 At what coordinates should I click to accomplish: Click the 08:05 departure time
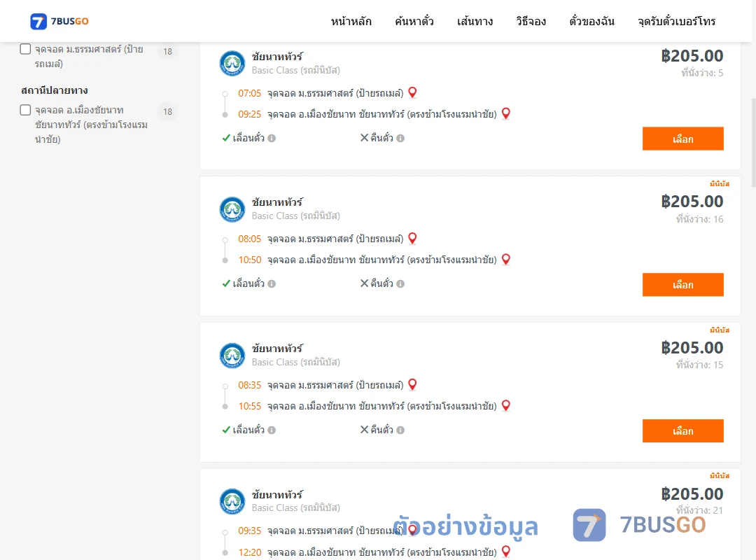(249, 239)
